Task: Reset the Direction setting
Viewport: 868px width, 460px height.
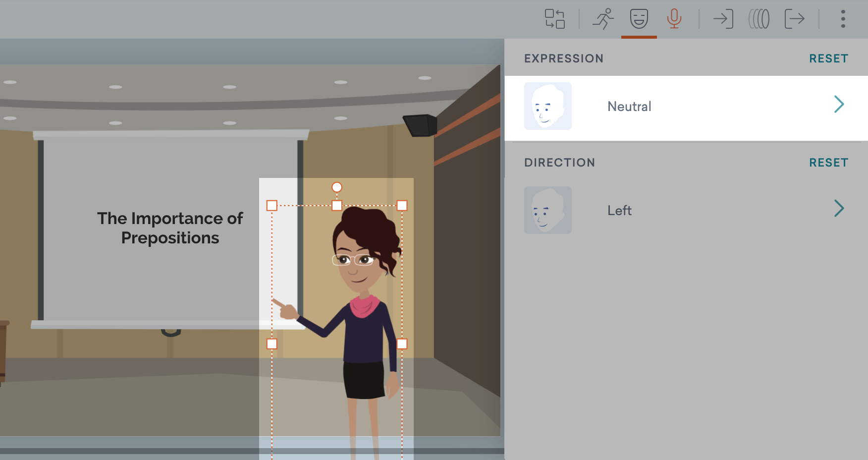Action: pos(828,163)
